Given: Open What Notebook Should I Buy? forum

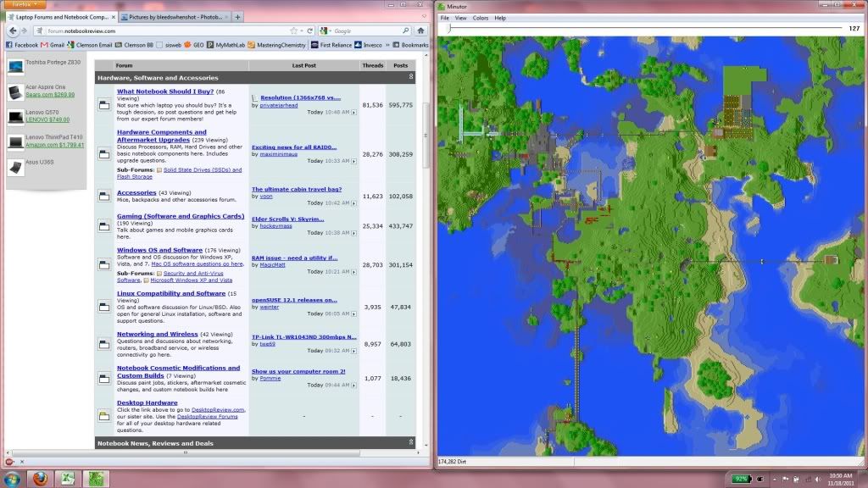Looking at the screenshot, I should coord(165,91).
